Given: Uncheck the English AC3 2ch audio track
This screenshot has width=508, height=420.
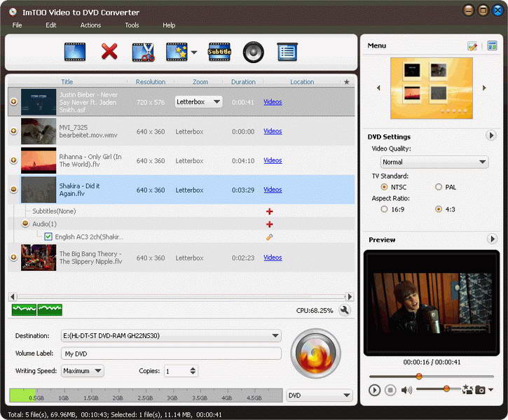Looking at the screenshot, I should pos(48,237).
